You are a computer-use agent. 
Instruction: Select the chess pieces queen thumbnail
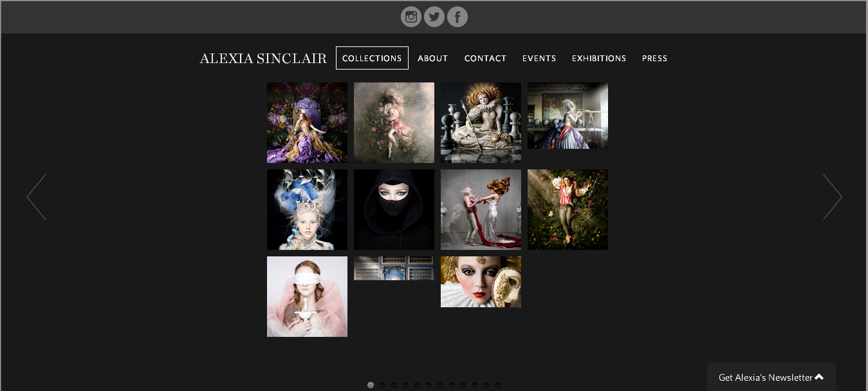pyautogui.click(x=481, y=122)
